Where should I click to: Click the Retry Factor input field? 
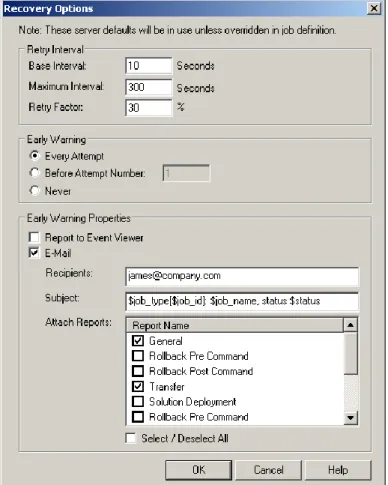(x=149, y=108)
